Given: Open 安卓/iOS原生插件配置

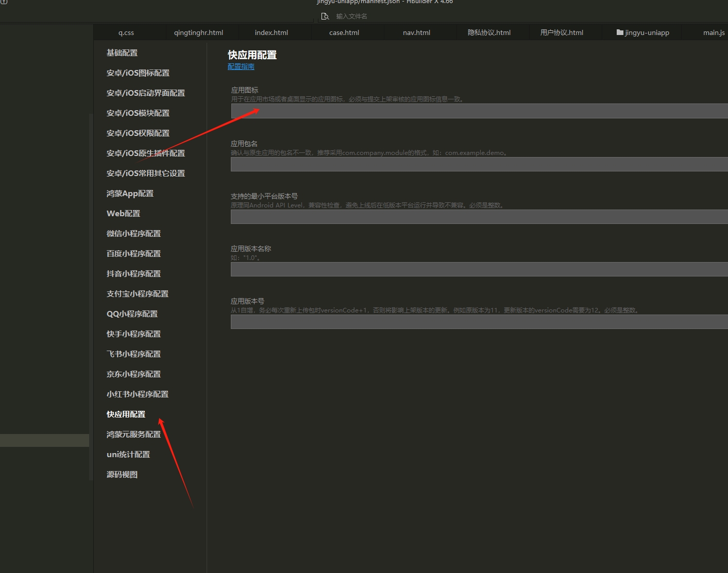Looking at the screenshot, I should (146, 153).
